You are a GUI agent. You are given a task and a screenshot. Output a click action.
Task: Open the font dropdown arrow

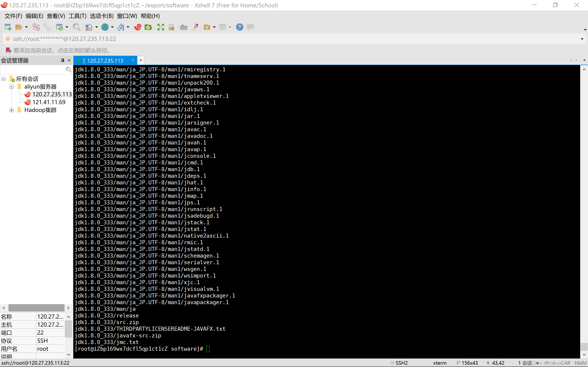[x=128, y=27]
